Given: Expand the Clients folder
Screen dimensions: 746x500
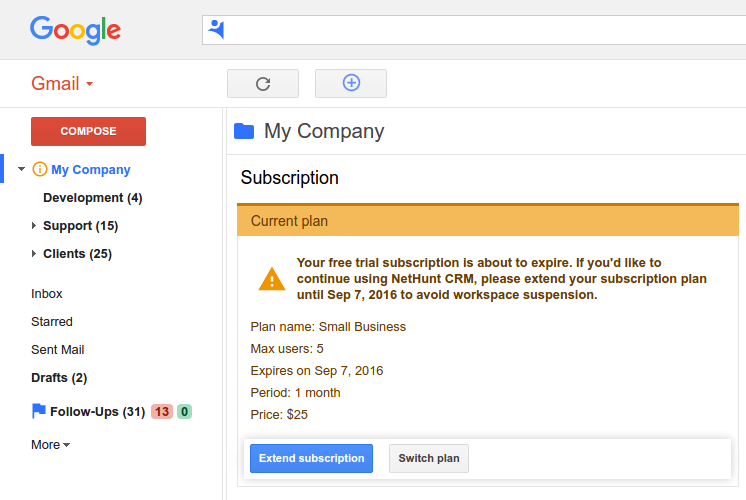Looking at the screenshot, I should (34, 254).
